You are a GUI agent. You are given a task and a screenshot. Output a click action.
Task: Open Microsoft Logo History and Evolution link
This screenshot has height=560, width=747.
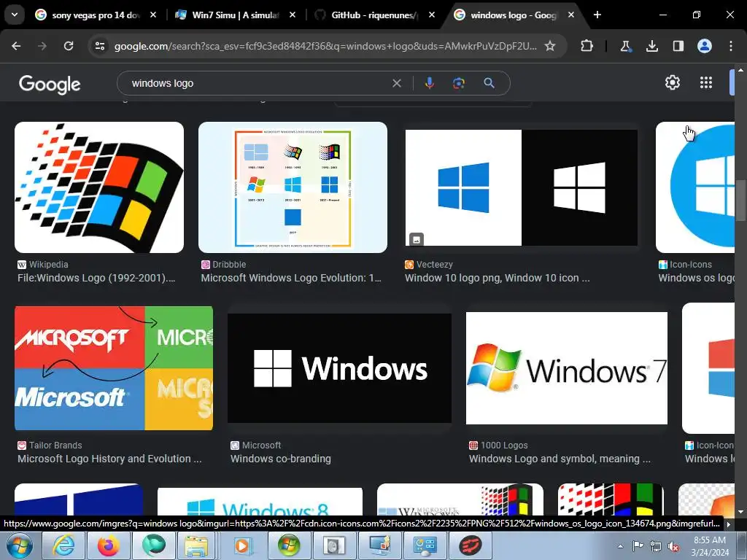109,459
